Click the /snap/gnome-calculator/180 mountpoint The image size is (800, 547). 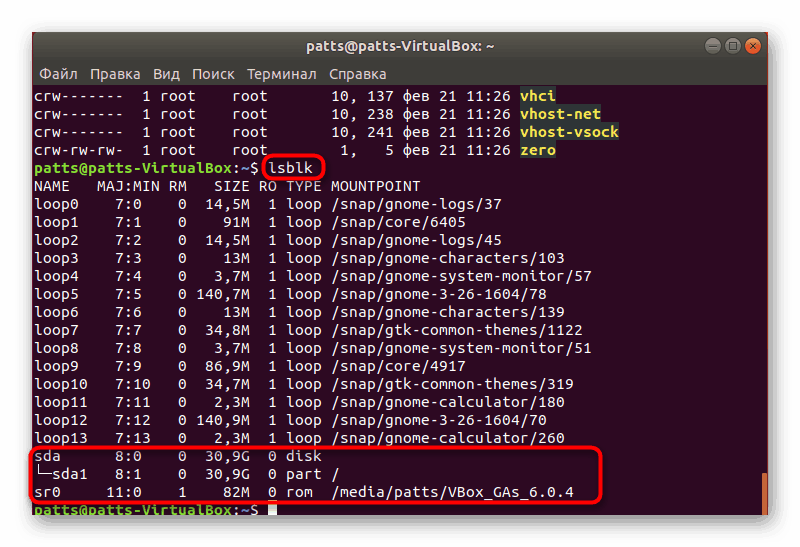coord(448,402)
